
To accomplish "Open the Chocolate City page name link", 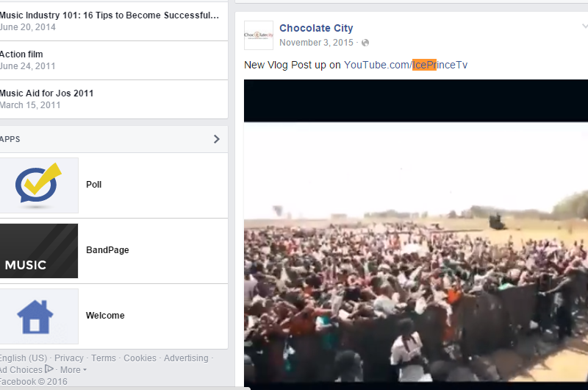I will click(316, 28).
